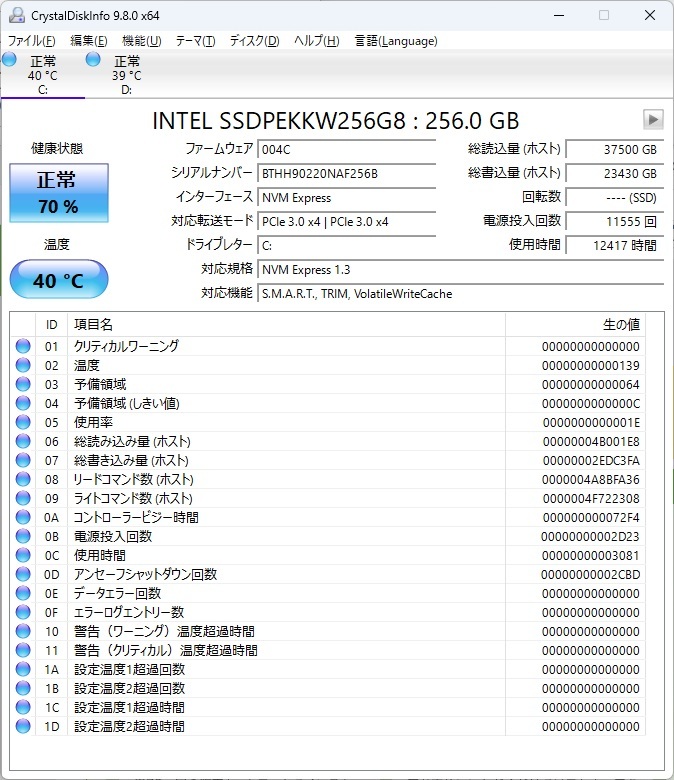Screen dimensions: 674x780
Task: Click the blue status circle for ID 06
Action: (23, 441)
